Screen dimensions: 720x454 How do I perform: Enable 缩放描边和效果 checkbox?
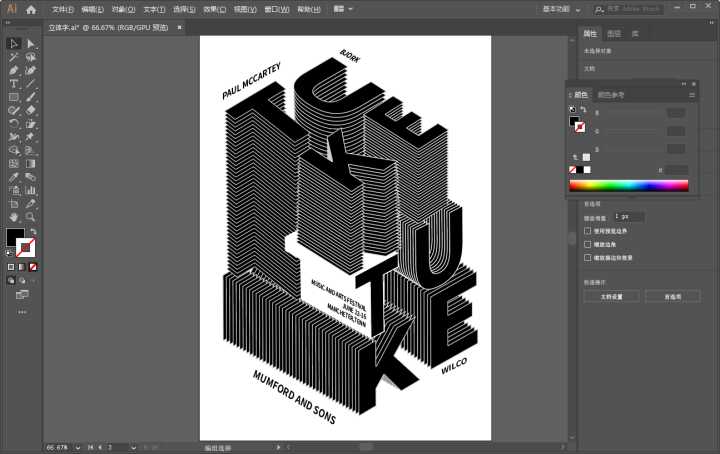pyautogui.click(x=587, y=258)
